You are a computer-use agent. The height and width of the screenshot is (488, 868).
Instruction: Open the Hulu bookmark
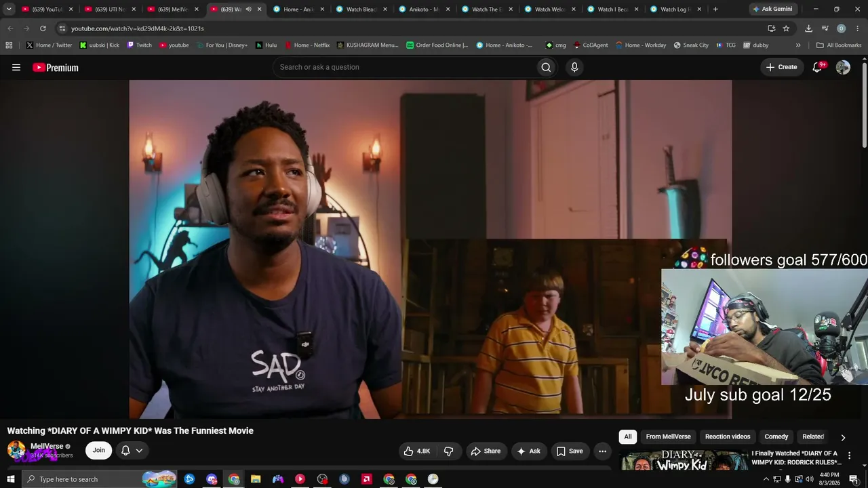pos(266,45)
